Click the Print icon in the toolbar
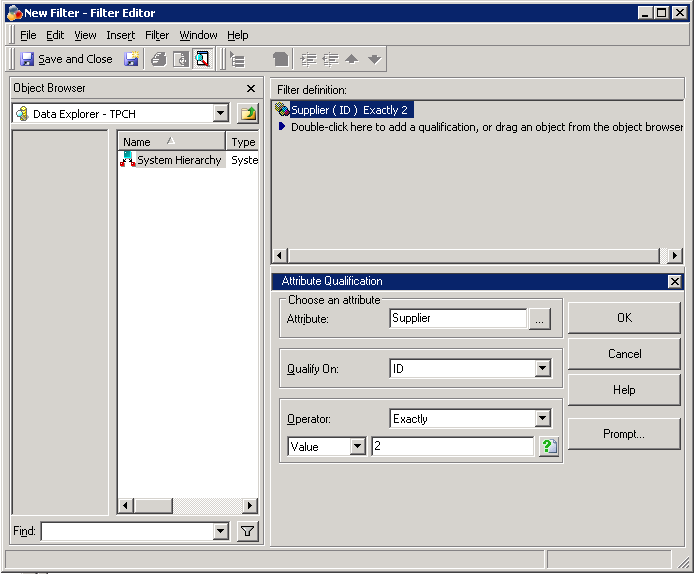697x574 pixels. click(158, 59)
